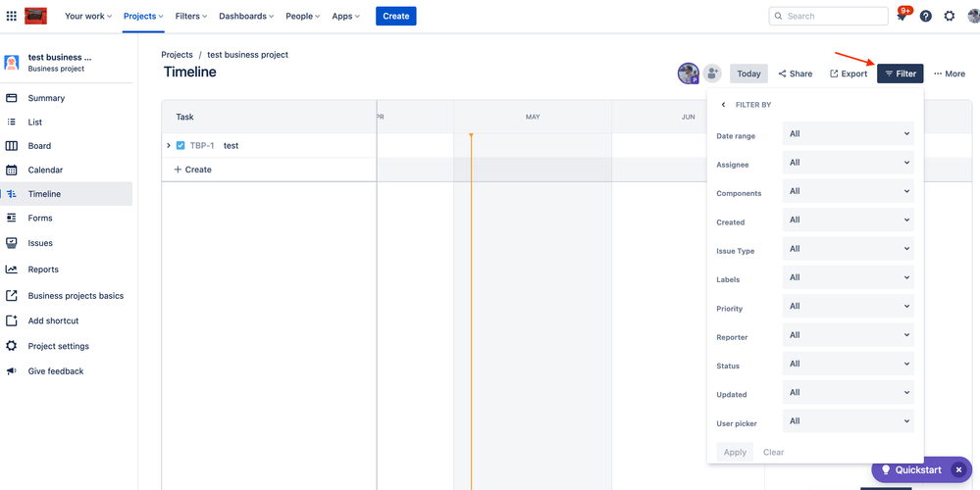Viewport: 980px width, 490px height.
Task: Open the Date range dropdown
Action: (849, 133)
